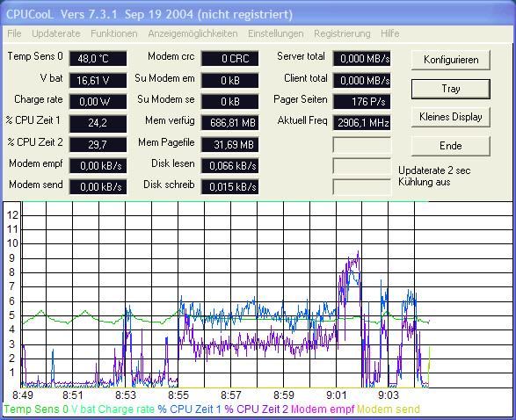Click the Disk lesen value 0,066 kB/s

229,166
